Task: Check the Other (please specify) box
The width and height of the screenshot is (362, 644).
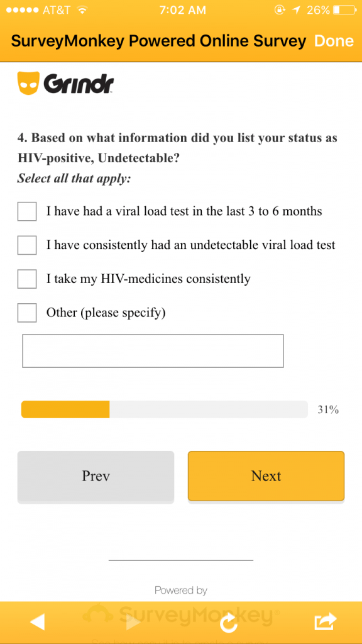Action: pos(27,313)
